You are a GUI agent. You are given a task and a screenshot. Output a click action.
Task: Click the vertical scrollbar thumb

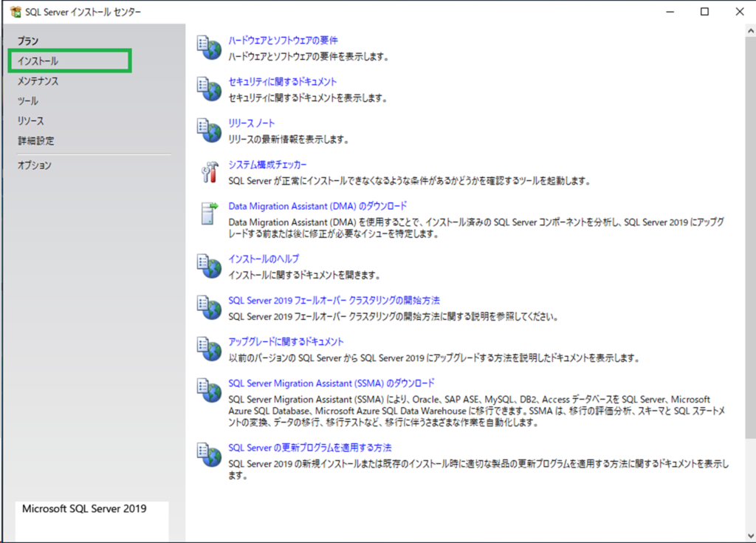point(750,237)
